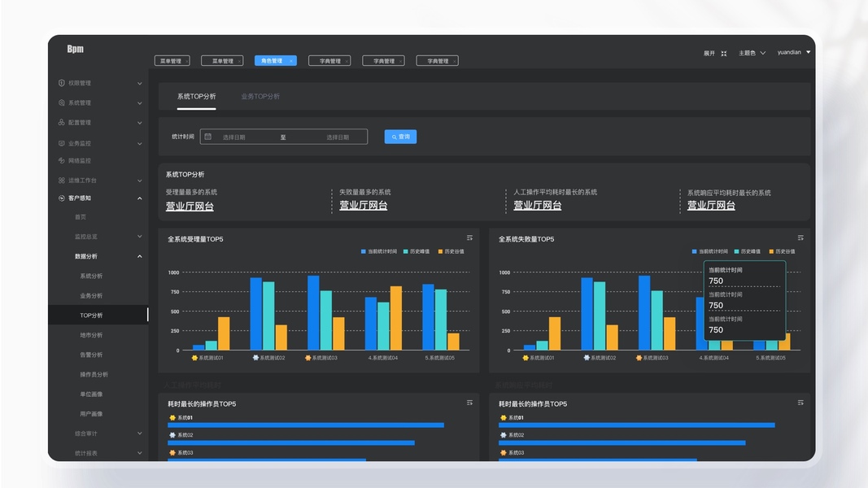Open the 告警分析 sidebar item

[91, 355]
